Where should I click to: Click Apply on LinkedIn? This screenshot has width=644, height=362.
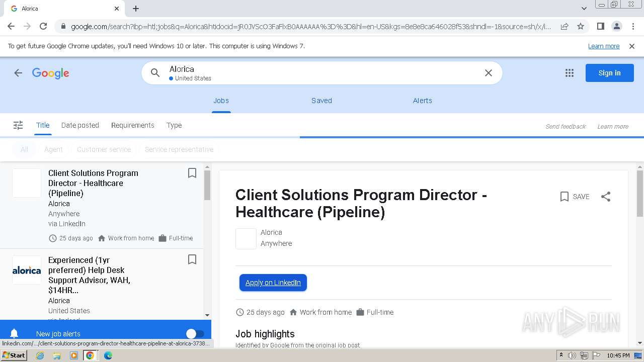(x=273, y=283)
